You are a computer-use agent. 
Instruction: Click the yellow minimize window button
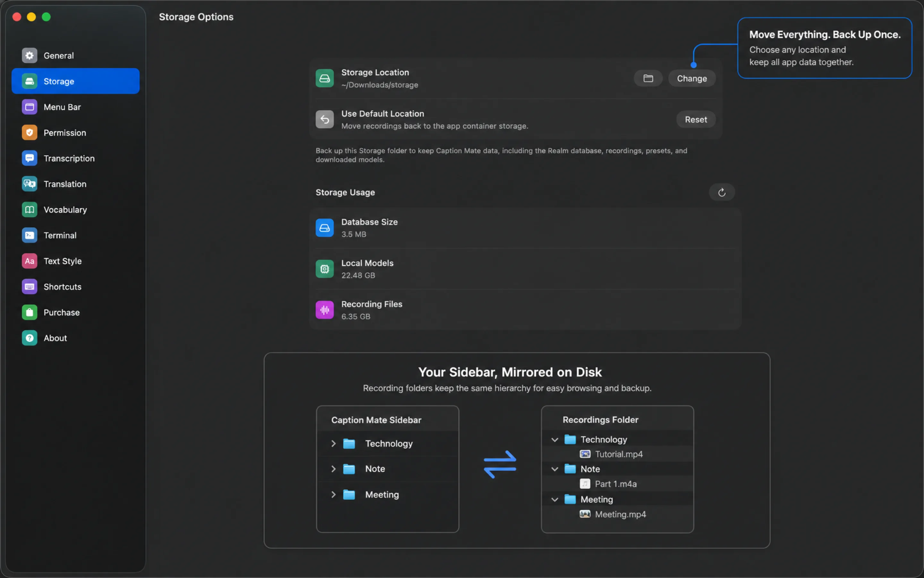(x=31, y=17)
